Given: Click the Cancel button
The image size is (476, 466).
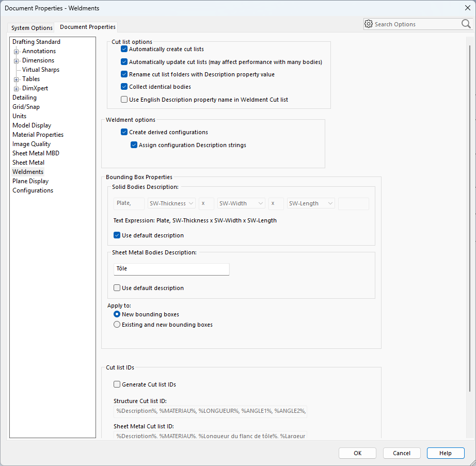Looking at the screenshot, I should click(x=401, y=453).
